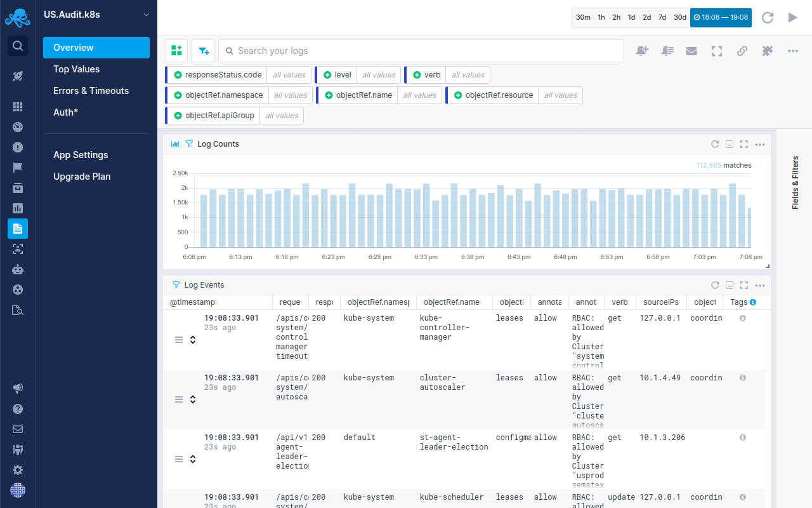Screen dimensions: 812x508
Task: Start live tail with the play button
Action: tap(793, 17)
